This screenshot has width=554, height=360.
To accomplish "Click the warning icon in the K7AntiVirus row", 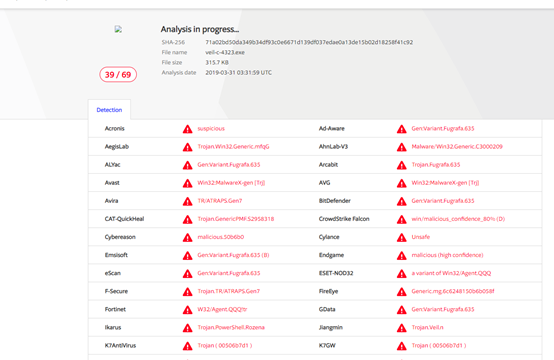I will (x=188, y=346).
